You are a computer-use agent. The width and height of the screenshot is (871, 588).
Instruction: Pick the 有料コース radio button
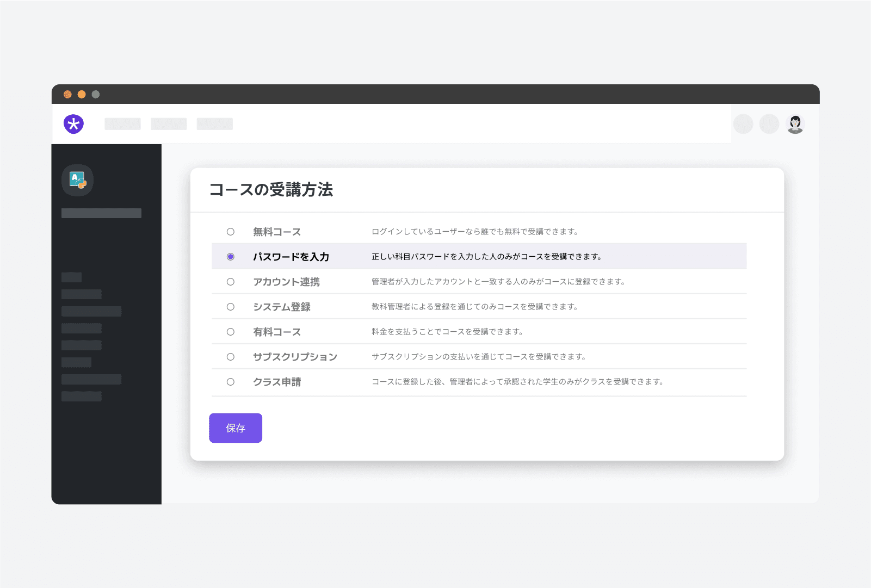point(231,332)
